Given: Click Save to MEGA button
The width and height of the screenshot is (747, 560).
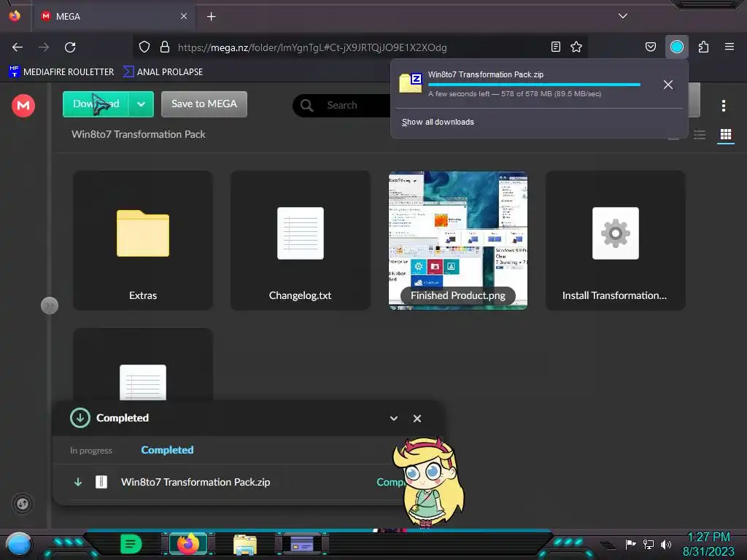Looking at the screenshot, I should click(x=204, y=104).
